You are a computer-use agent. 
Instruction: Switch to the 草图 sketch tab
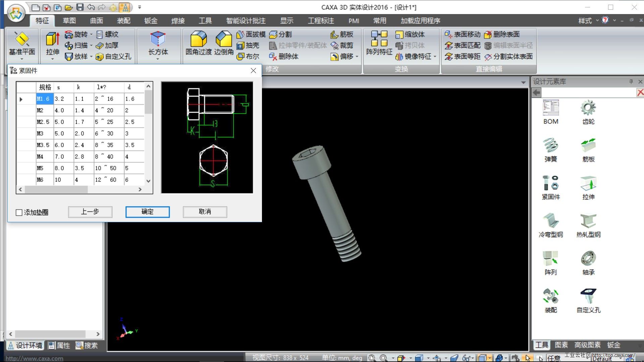69,21
